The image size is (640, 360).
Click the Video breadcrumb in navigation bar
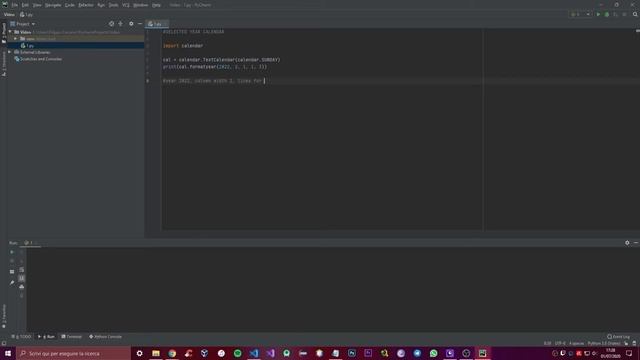9,15
